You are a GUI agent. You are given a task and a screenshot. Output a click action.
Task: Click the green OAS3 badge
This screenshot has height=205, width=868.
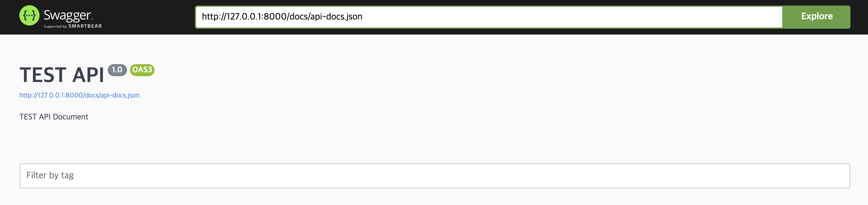[142, 70]
